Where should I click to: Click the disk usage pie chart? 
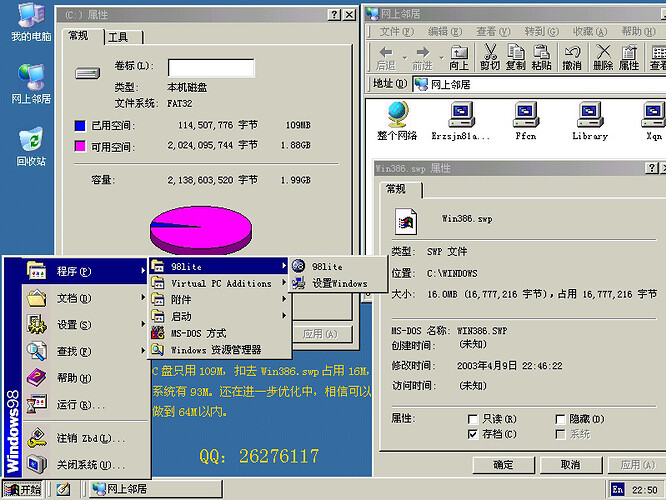click(201, 230)
